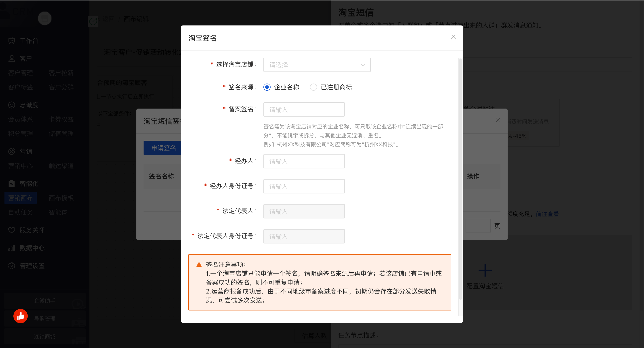The width and height of the screenshot is (644, 348).
Task: Click the 备案签名 input field
Action: coord(304,110)
